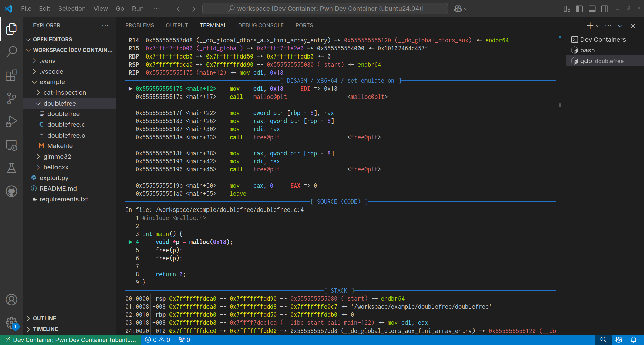Toggle the secondary side bar visibility
This screenshot has width=644, height=345.
pos(604,9)
